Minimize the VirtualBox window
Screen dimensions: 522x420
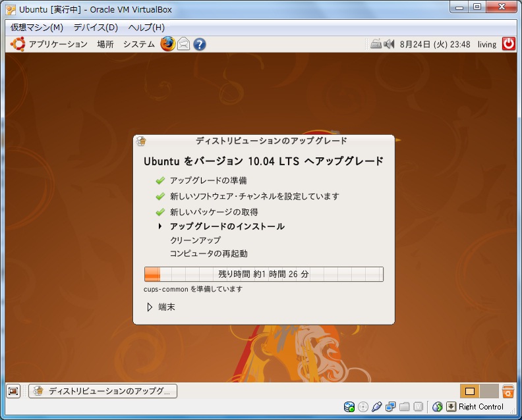459,7
